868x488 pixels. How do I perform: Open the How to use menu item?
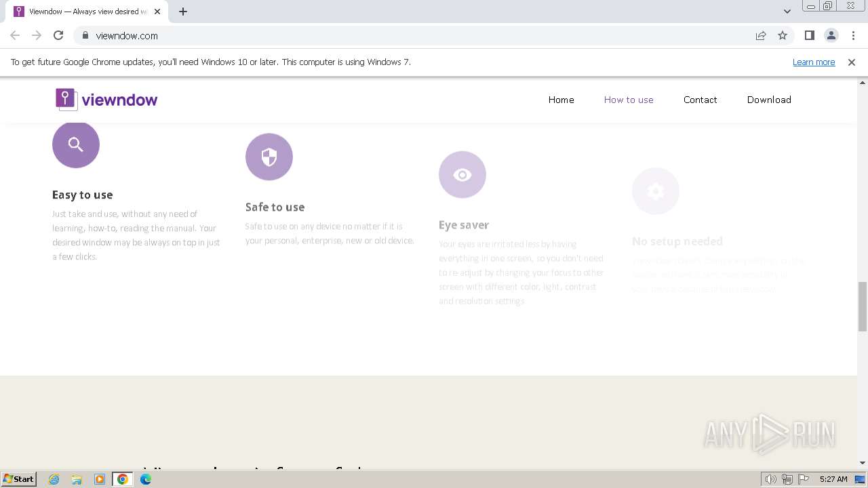click(x=629, y=100)
